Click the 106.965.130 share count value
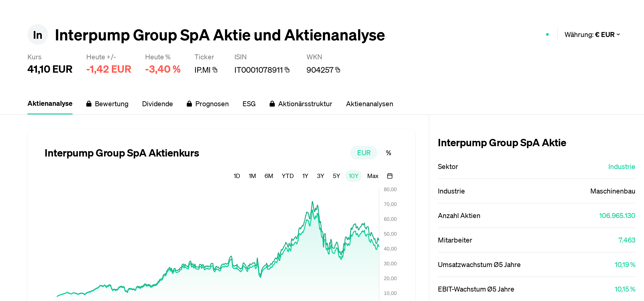 [x=617, y=216]
